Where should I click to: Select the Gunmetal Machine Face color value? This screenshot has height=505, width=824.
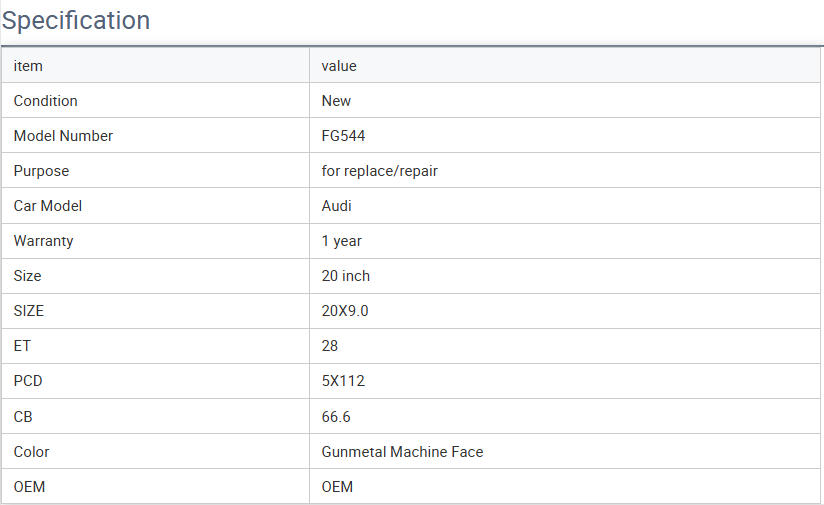tap(402, 452)
